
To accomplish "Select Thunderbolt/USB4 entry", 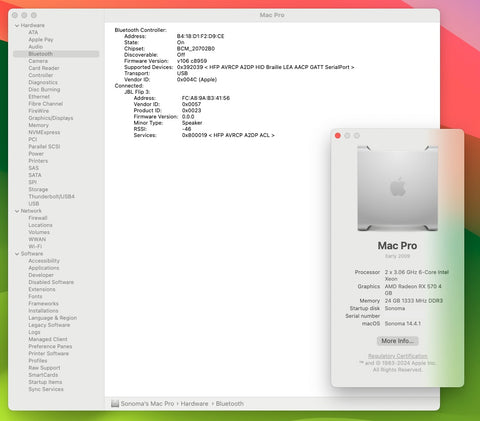I will pos(51,197).
